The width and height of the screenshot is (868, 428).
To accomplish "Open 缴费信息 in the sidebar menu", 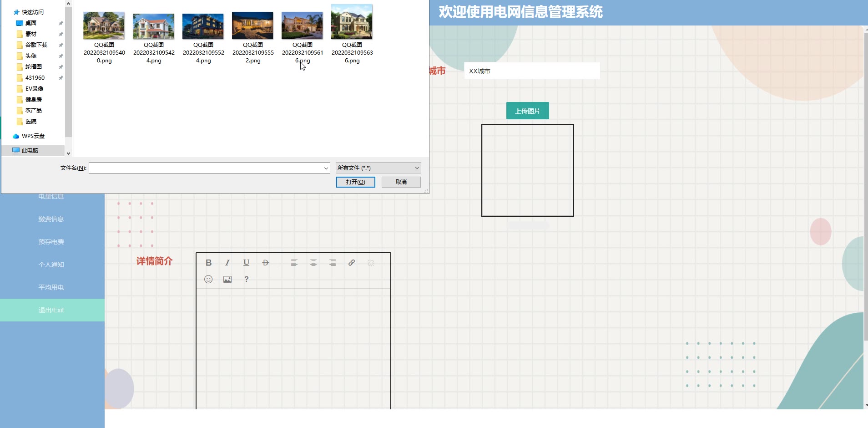I will (x=51, y=219).
